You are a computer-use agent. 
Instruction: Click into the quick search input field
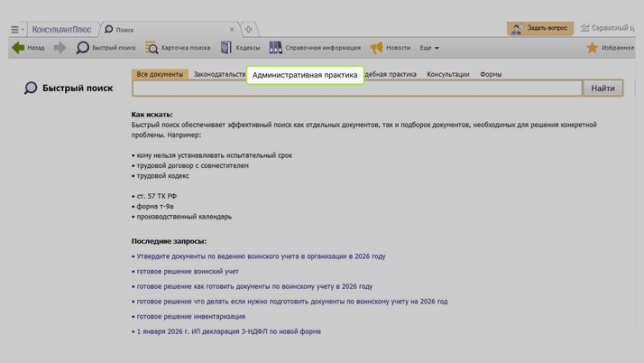(356, 88)
